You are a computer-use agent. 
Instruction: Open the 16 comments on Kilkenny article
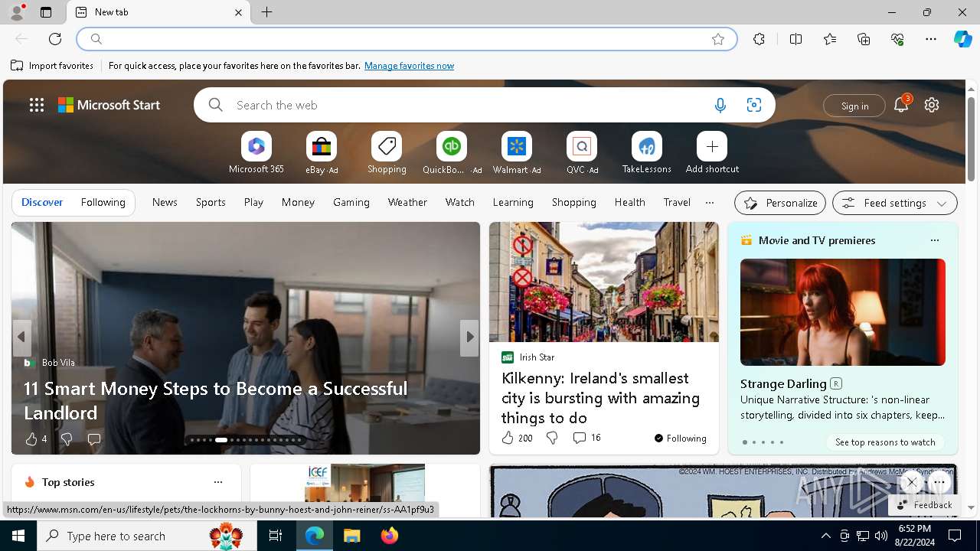tap(586, 438)
